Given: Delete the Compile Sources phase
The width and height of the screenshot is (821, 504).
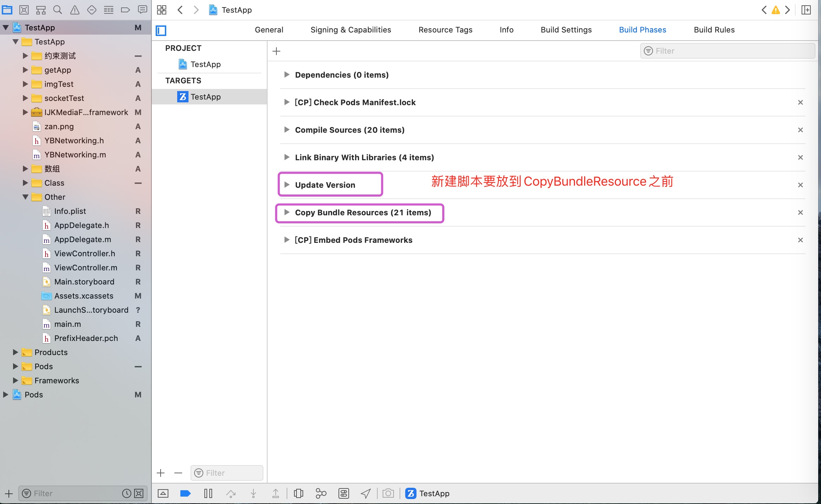Looking at the screenshot, I should coord(801,130).
